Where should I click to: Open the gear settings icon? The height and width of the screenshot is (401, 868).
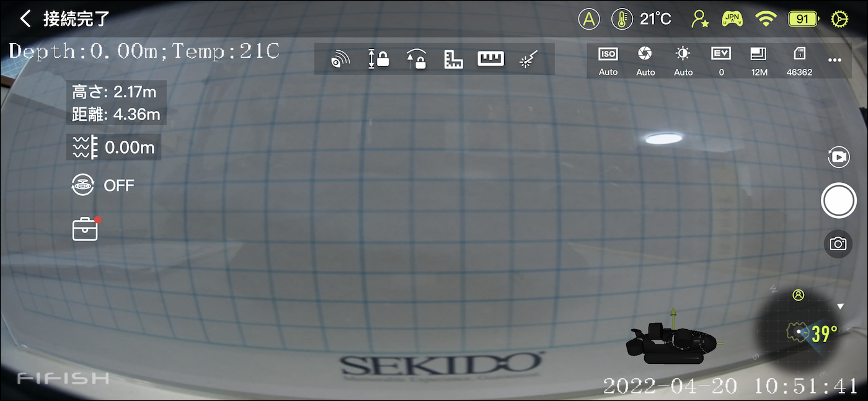click(839, 19)
